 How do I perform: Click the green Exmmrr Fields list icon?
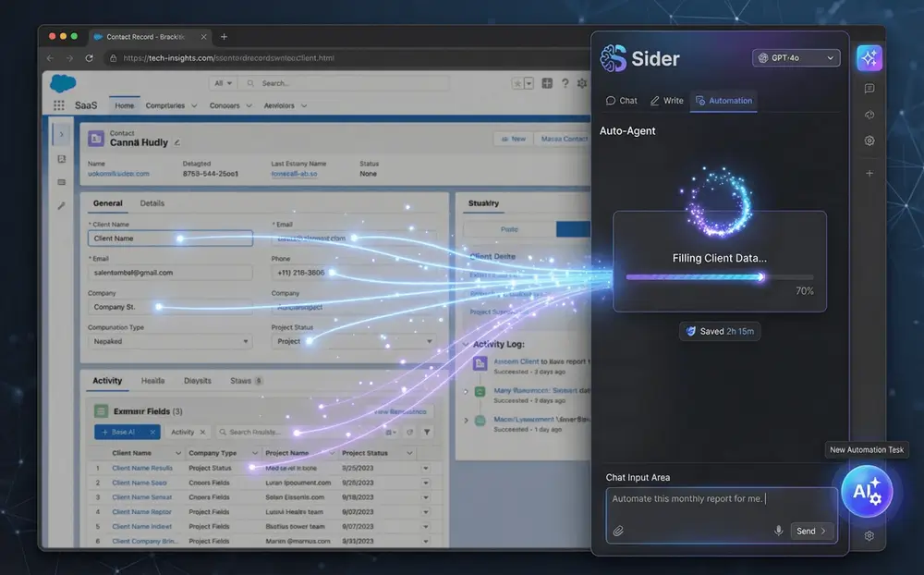coord(101,411)
